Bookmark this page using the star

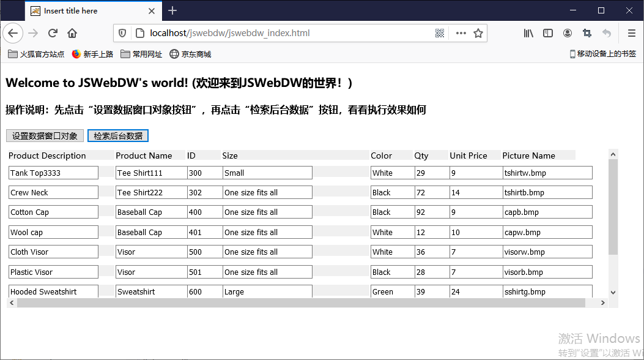[478, 33]
